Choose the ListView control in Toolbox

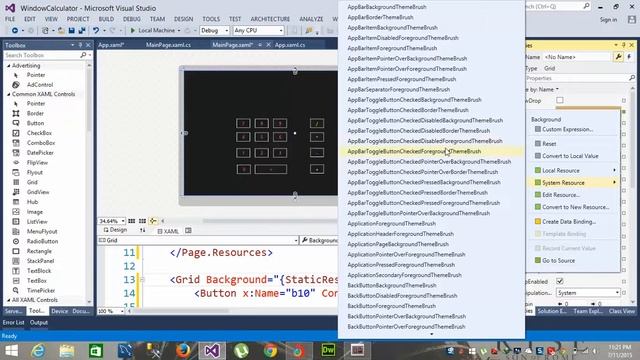37,222
